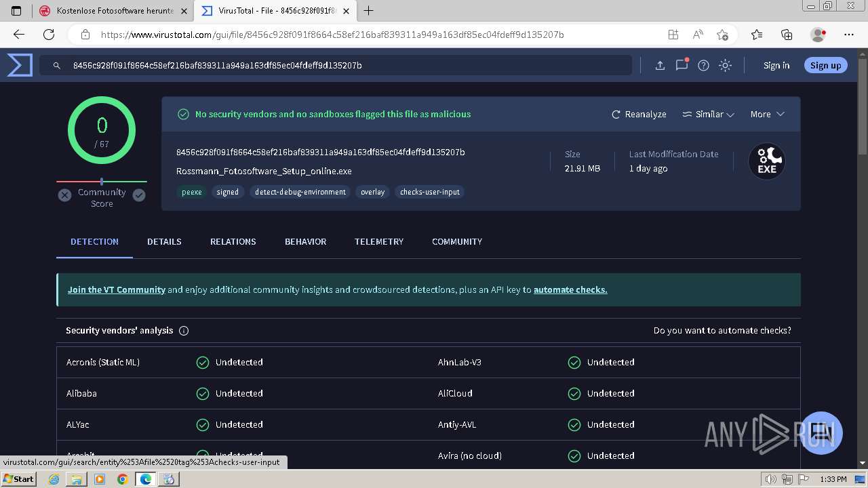The height and width of the screenshot is (488, 868).
Task: Open a new browser tab
Action: (x=368, y=10)
